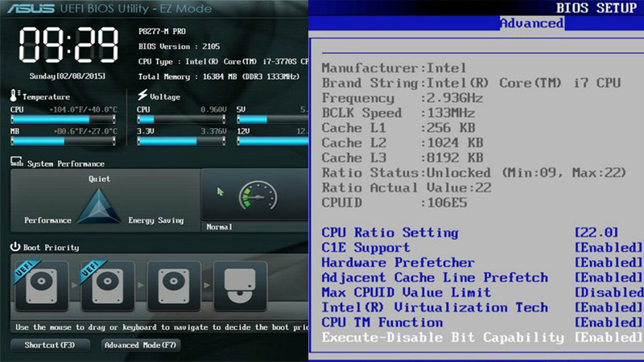The height and width of the screenshot is (362, 644).
Task: Change Adjacent Cache Line Prefetch [Enabled] value
Action: pyautogui.click(x=609, y=278)
